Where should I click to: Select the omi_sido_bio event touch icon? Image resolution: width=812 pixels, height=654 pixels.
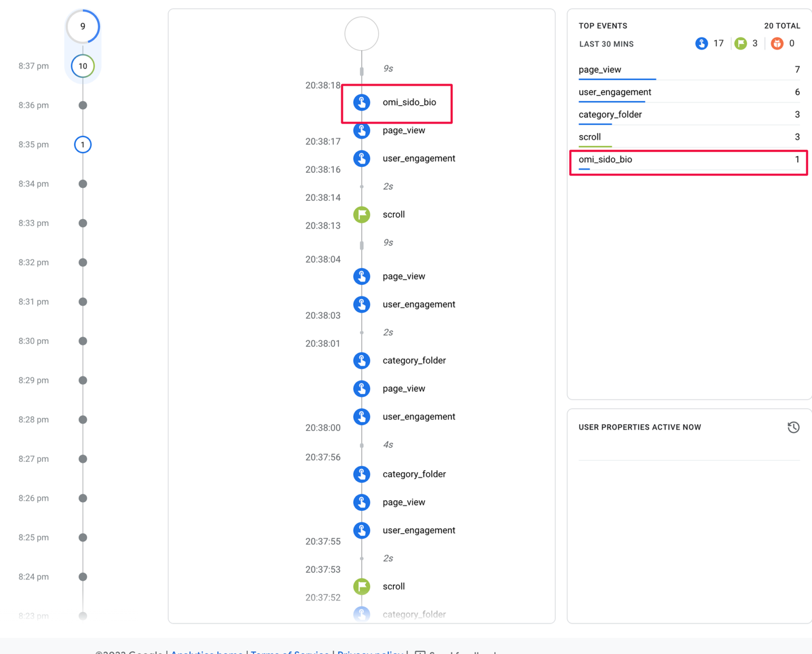pyautogui.click(x=362, y=102)
